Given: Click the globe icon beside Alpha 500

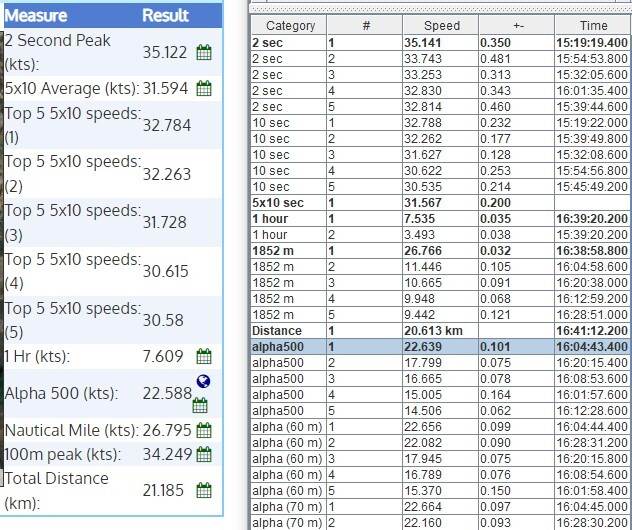Looking at the screenshot, I should [x=203, y=381].
